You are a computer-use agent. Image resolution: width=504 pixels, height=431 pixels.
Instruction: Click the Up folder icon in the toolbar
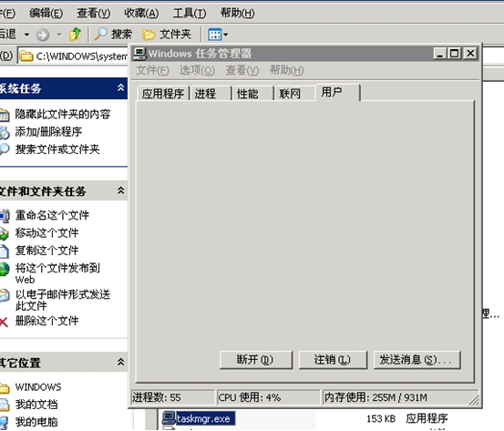coord(75,34)
